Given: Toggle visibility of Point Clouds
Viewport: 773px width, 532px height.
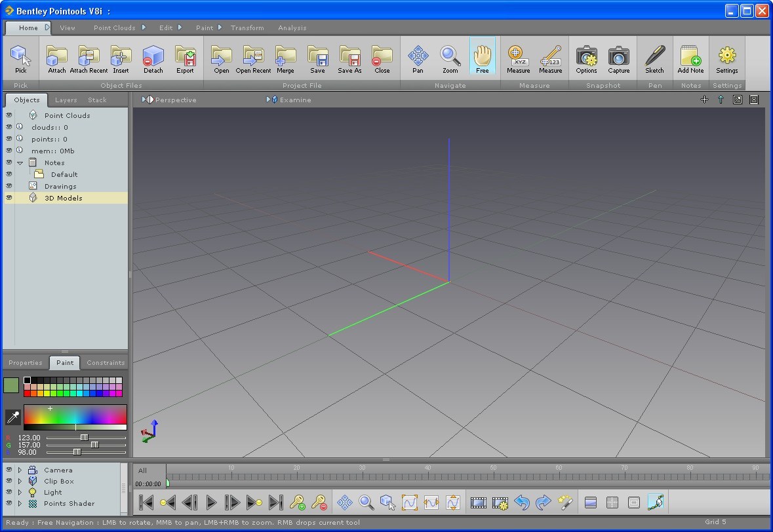Looking at the screenshot, I should pyautogui.click(x=9, y=115).
